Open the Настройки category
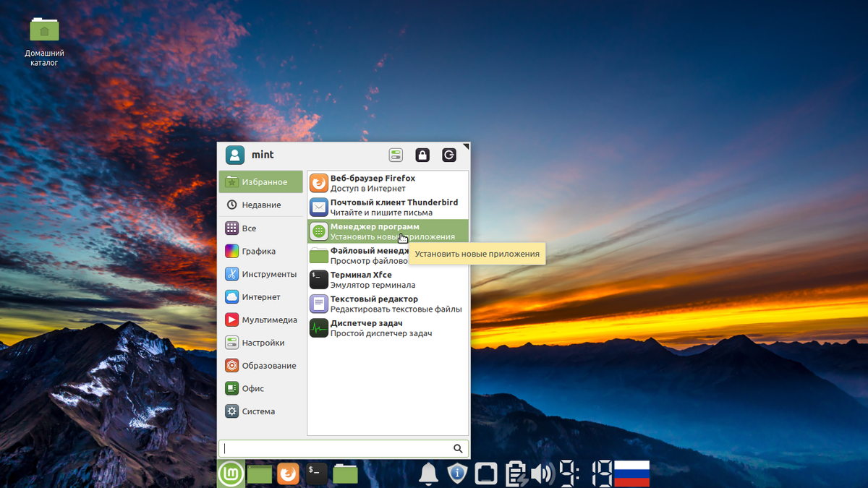The height and width of the screenshot is (488, 868). 261,343
